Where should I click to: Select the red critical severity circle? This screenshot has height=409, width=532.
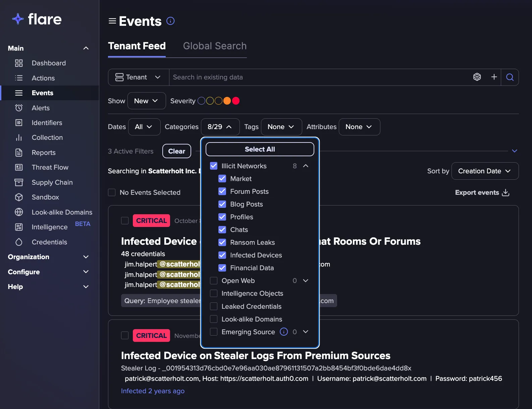(236, 101)
